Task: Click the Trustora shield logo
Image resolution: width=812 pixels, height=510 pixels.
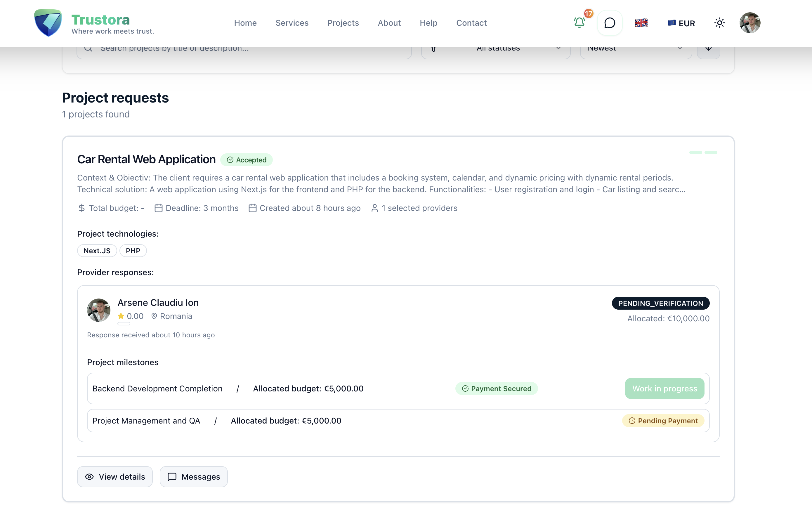Action: (x=48, y=22)
